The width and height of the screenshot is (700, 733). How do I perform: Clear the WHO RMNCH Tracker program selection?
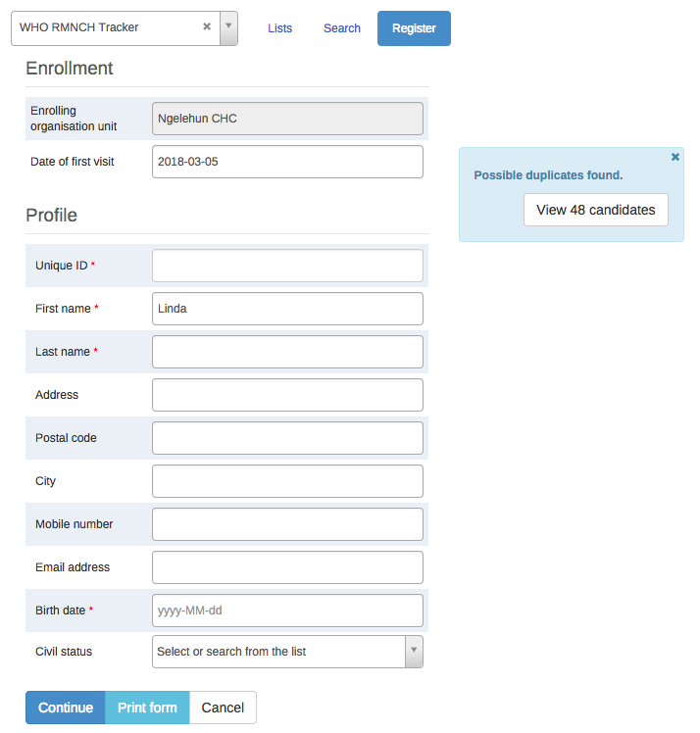click(x=207, y=27)
